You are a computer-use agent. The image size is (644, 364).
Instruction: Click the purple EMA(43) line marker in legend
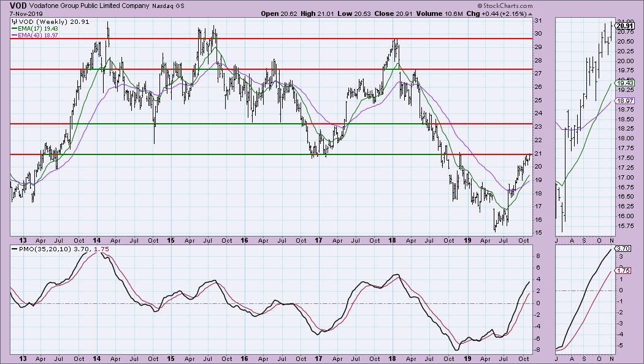point(14,36)
